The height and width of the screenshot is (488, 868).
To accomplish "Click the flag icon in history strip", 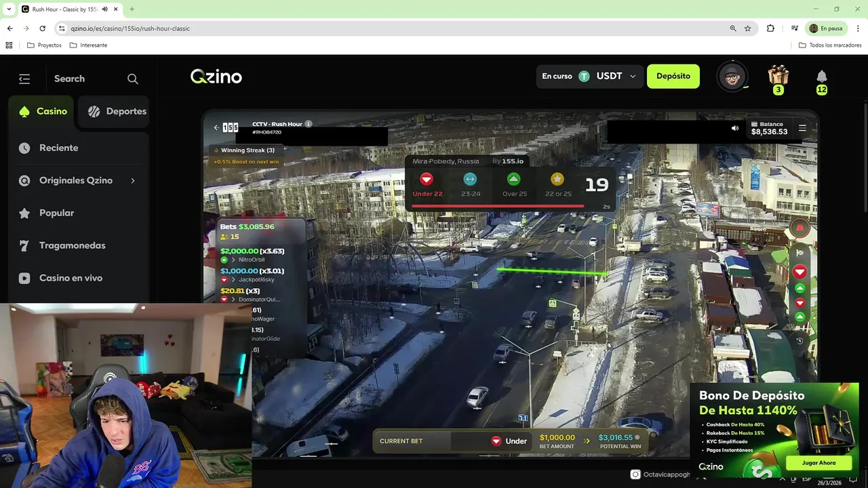I will tap(800, 253).
